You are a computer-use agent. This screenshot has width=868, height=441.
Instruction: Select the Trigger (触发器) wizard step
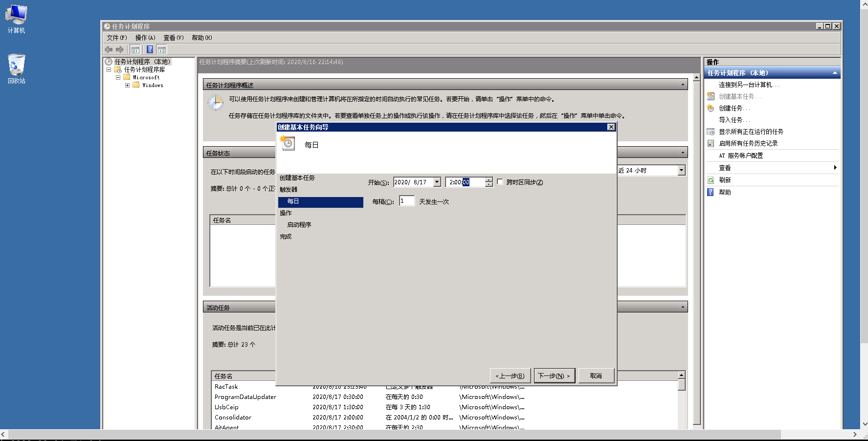(x=289, y=190)
